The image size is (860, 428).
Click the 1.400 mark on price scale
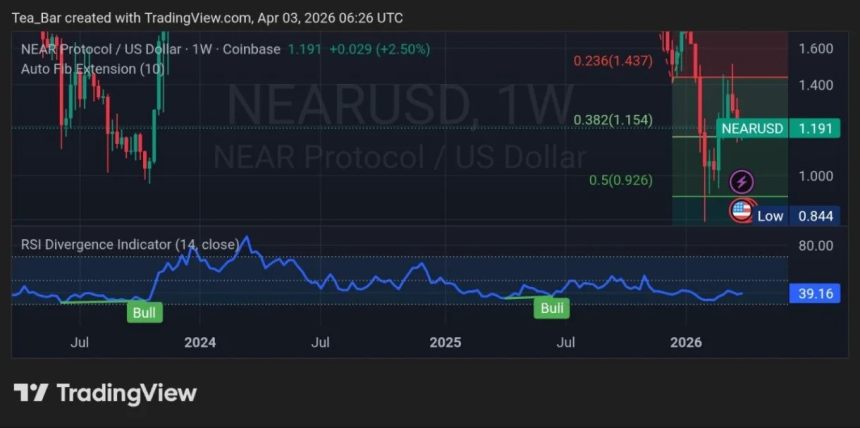(x=816, y=85)
